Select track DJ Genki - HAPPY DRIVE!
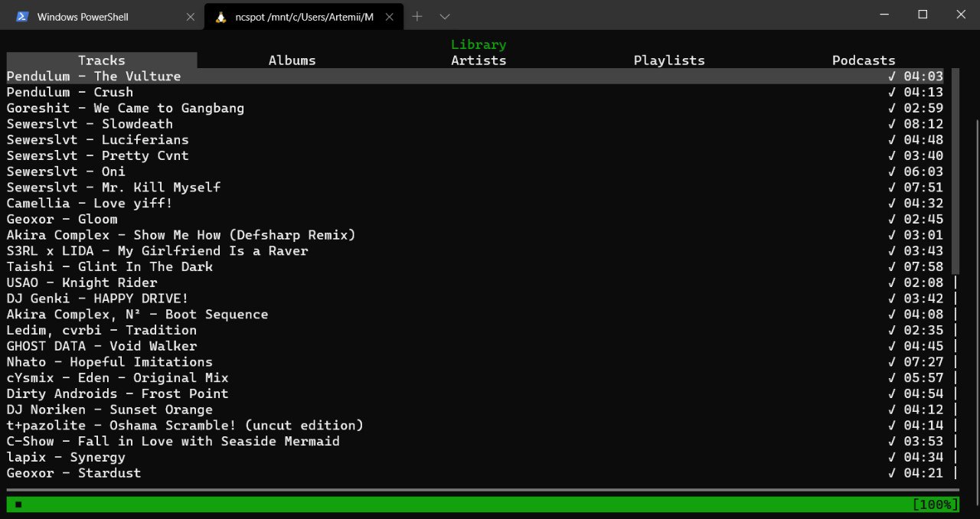 [475, 299]
